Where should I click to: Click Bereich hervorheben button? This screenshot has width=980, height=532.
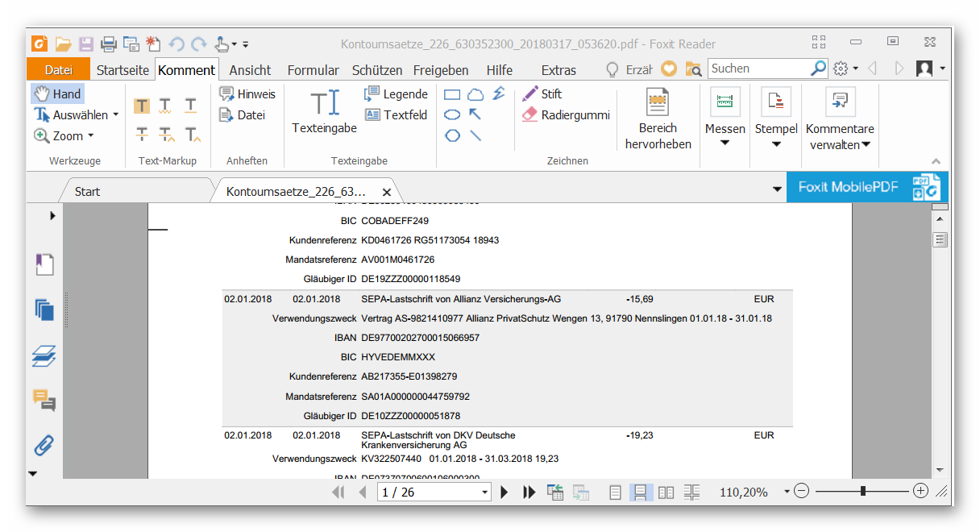[x=658, y=119]
